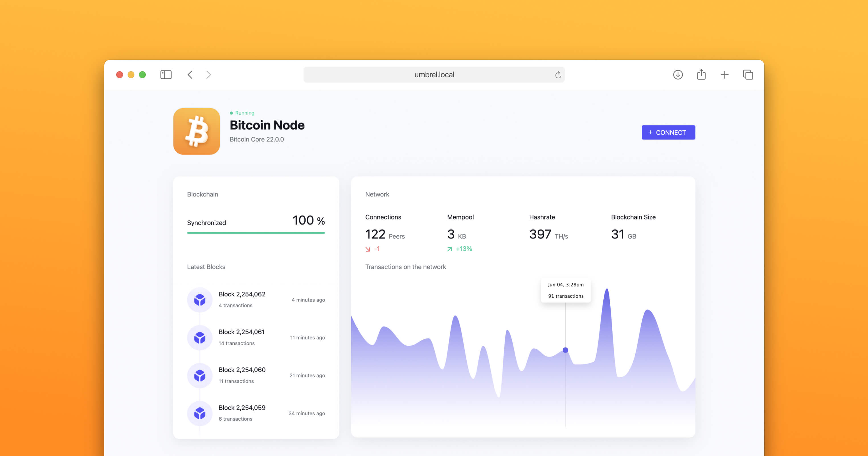Minimize the window with yellow button

pyautogui.click(x=131, y=75)
